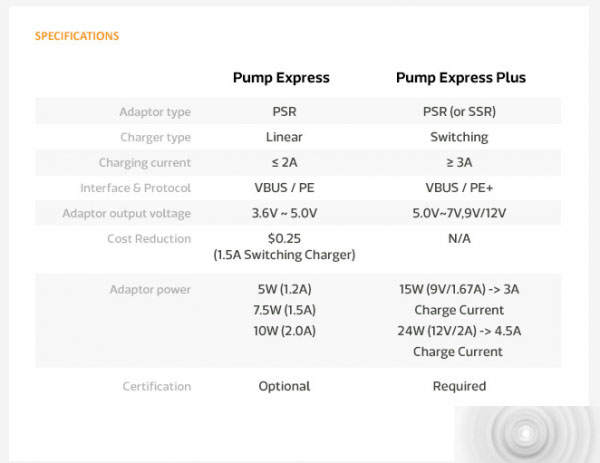Click the $0.25 cost reduction value
600x463 pixels.
click(x=284, y=239)
